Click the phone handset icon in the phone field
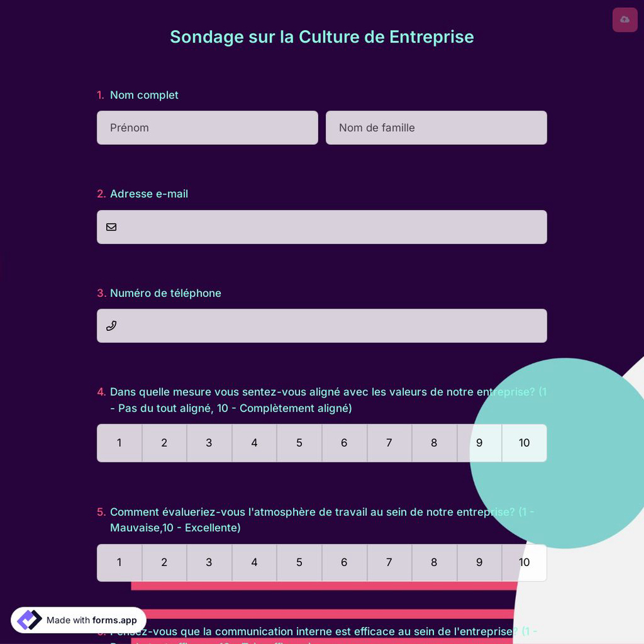 [x=111, y=325]
